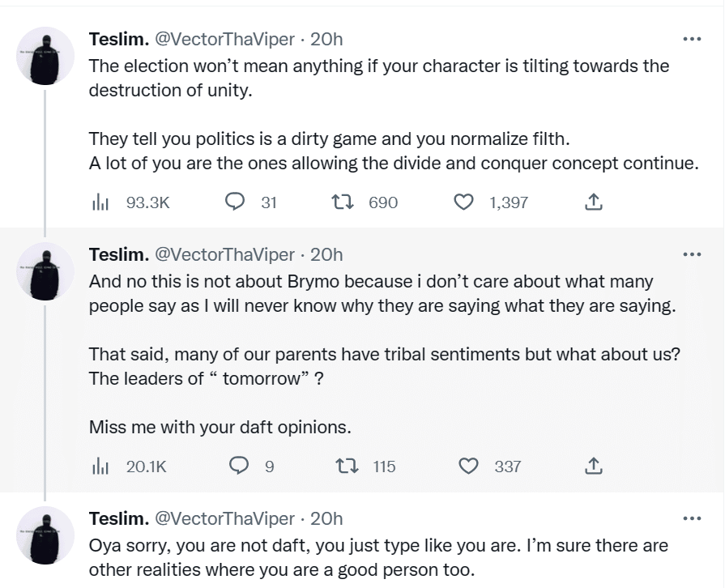Expand more options on the 'Oya sorry' tweet
The height and width of the screenshot is (588, 725).
[691, 518]
